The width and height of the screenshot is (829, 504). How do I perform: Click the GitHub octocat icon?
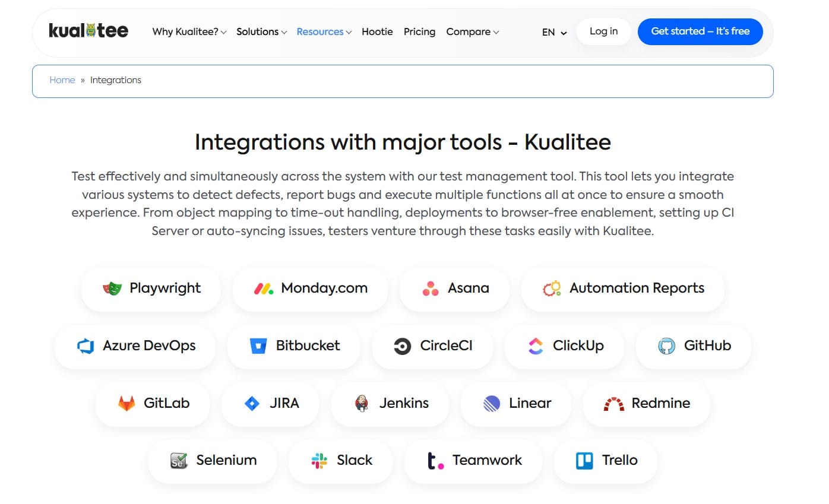coord(667,346)
